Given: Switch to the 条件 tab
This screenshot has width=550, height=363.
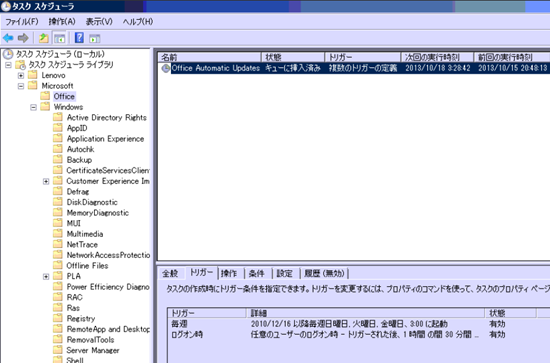Looking at the screenshot, I should [257, 274].
